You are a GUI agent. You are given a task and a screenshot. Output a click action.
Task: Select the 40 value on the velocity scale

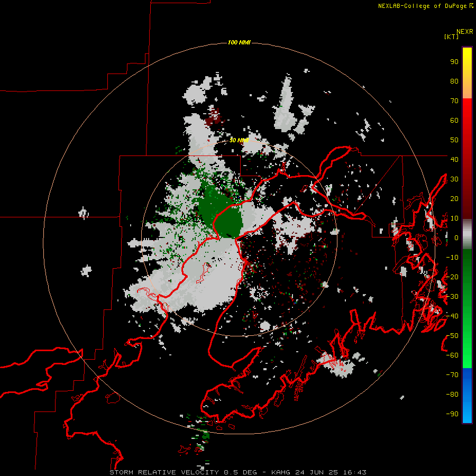pyautogui.click(x=454, y=159)
